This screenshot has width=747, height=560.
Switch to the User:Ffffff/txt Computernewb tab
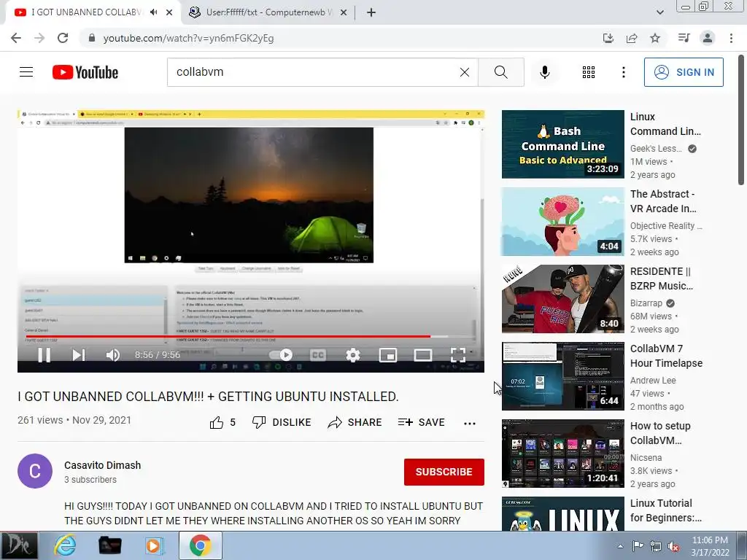tap(267, 12)
